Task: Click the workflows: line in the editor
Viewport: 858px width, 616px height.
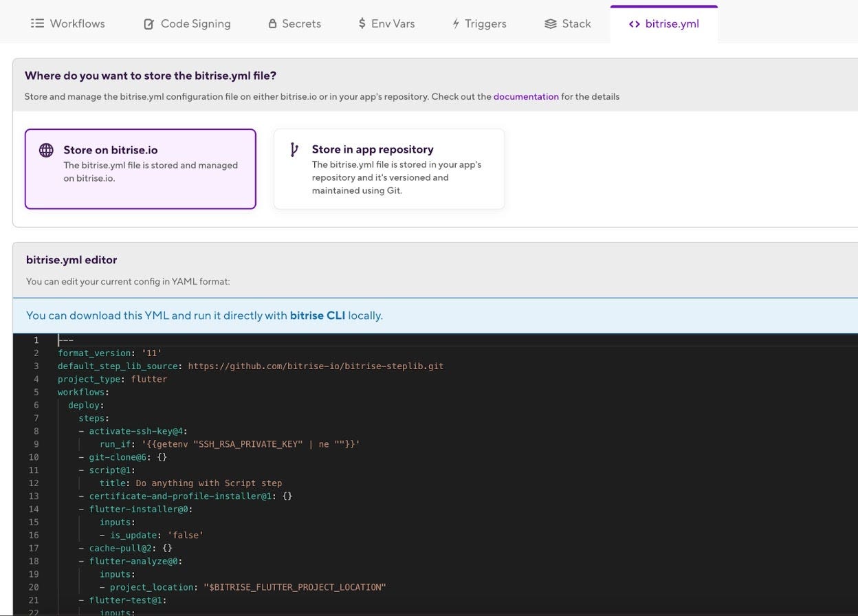Action: tap(84, 393)
